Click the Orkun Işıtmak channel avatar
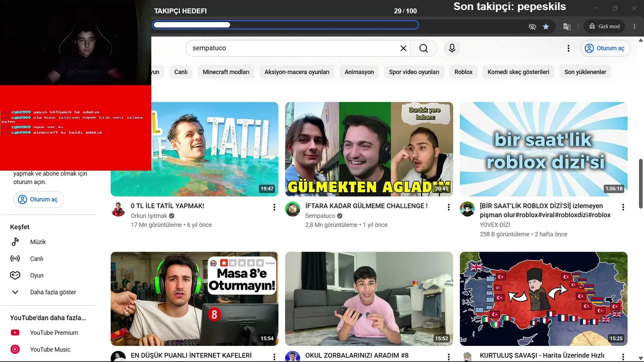The image size is (644, 362). coord(118,209)
